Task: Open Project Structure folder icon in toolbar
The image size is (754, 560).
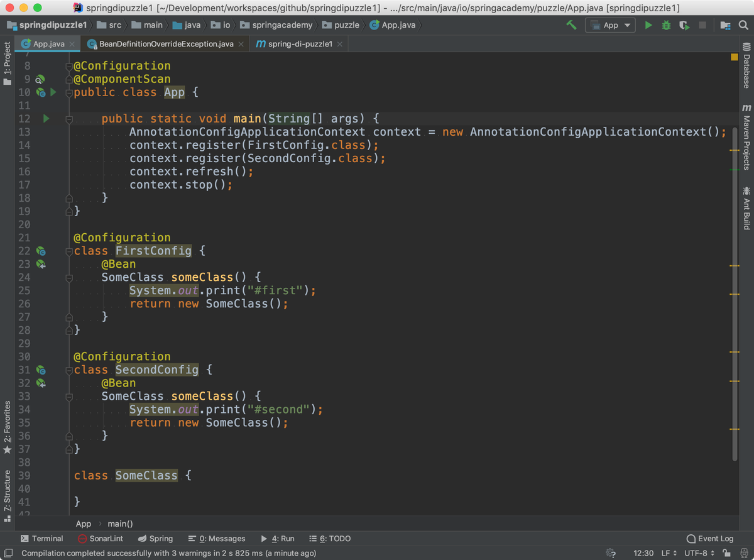Action: pos(725,25)
